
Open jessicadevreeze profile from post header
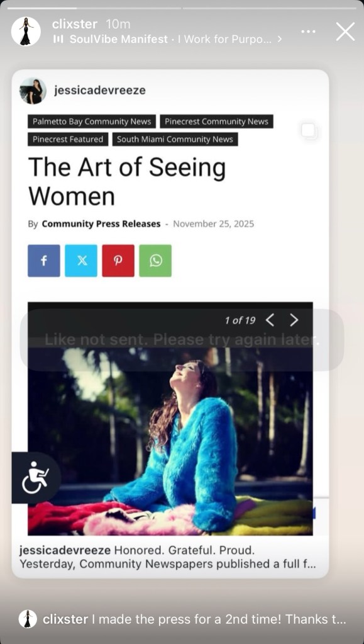coord(100,91)
